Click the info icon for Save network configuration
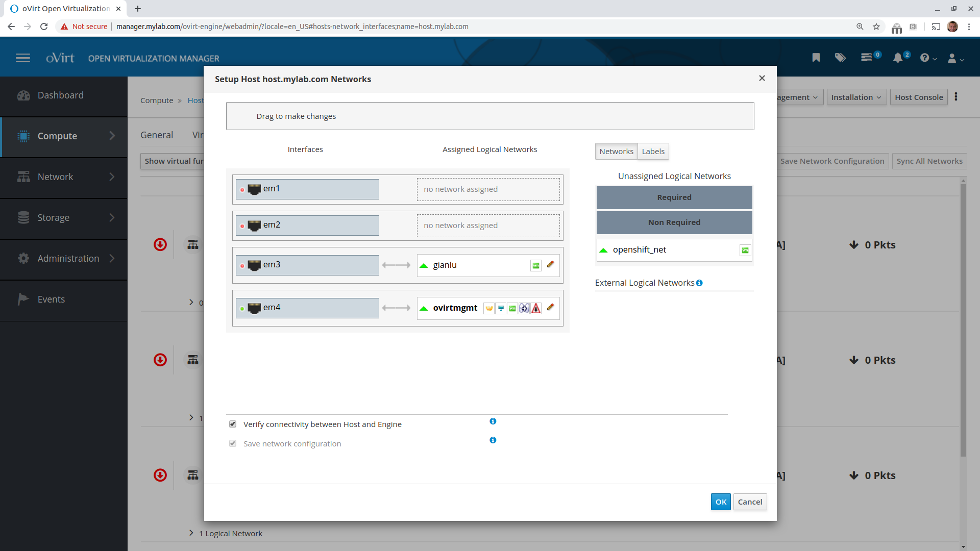The height and width of the screenshot is (551, 980). click(493, 440)
